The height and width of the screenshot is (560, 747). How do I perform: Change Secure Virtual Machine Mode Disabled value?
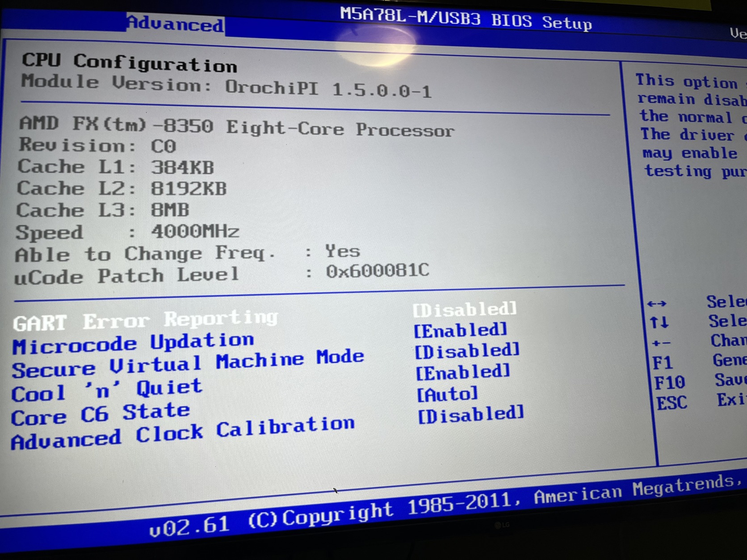point(467,351)
